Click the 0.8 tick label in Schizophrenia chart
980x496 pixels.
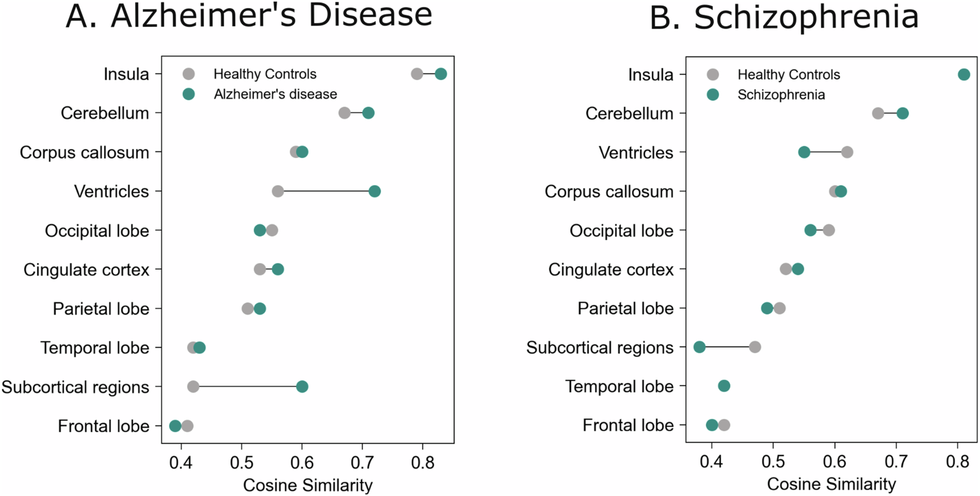(x=958, y=463)
